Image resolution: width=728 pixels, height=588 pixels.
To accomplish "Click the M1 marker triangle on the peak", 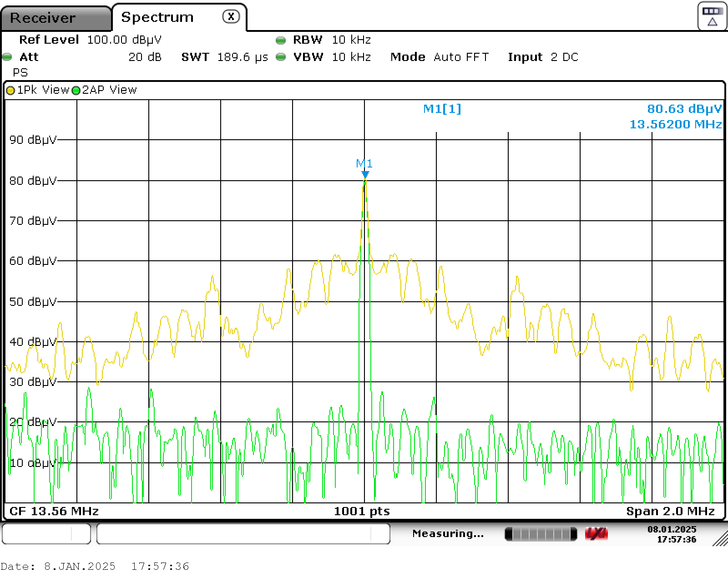I will 365,174.
